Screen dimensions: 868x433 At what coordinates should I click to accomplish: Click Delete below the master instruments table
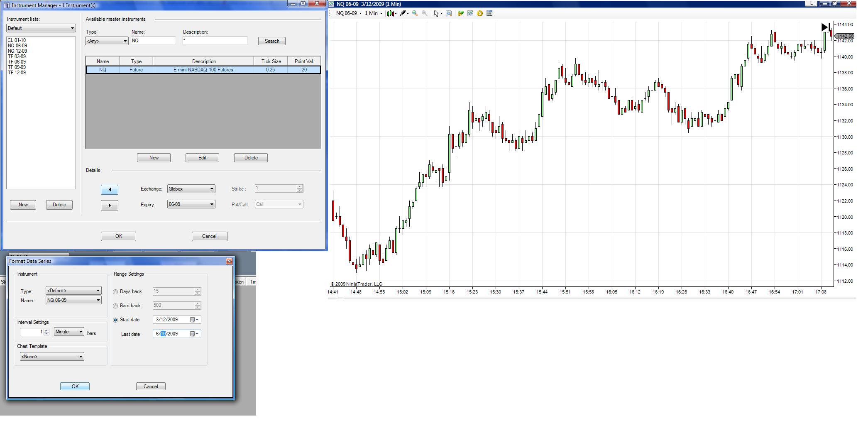click(251, 158)
